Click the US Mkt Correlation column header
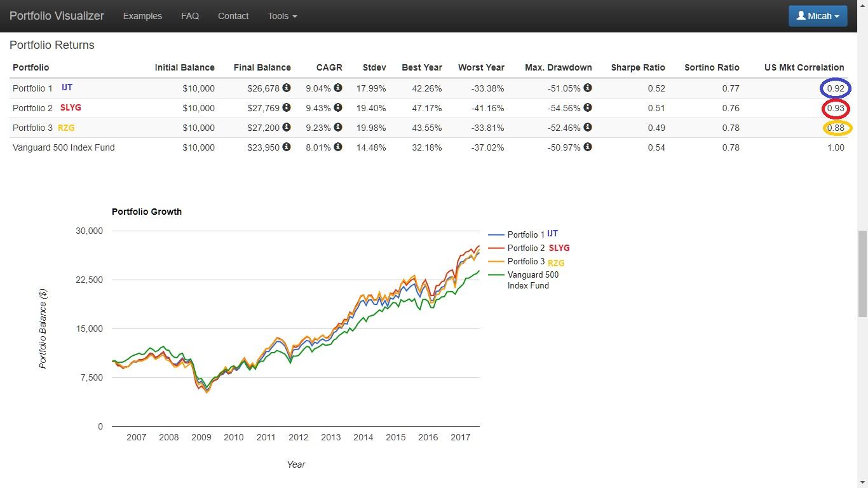This screenshot has height=488, width=868. pos(804,67)
